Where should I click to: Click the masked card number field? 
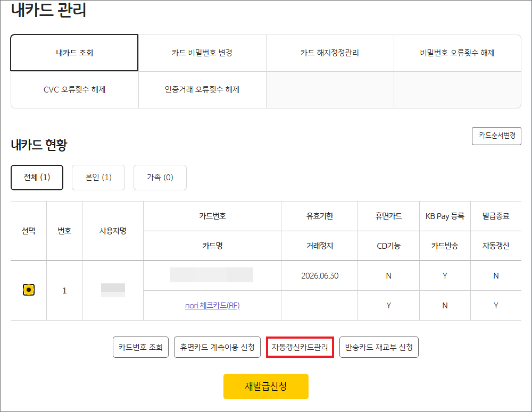[x=212, y=275]
